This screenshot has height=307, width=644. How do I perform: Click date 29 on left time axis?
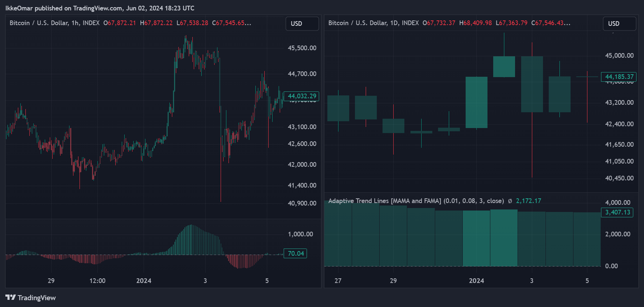tap(51, 281)
